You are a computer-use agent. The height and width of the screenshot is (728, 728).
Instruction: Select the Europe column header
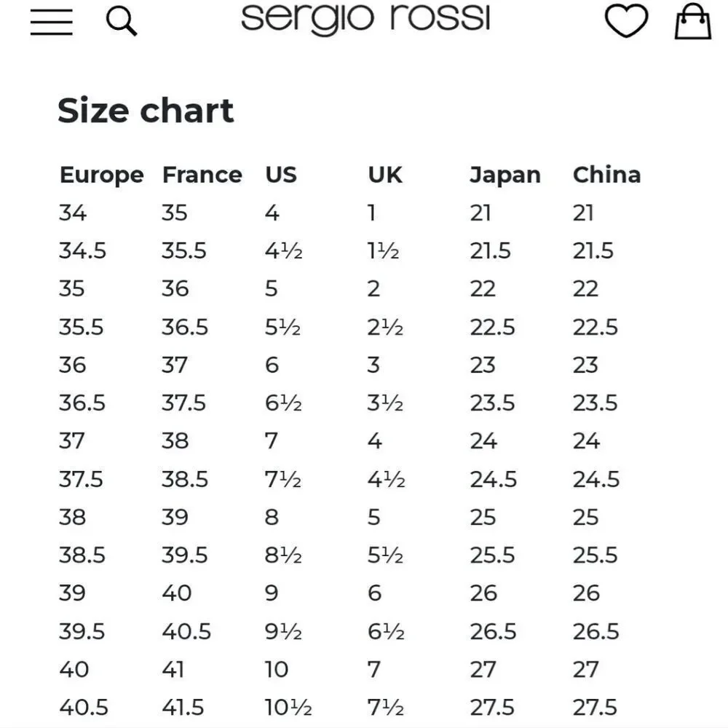(x=102, y=176)
